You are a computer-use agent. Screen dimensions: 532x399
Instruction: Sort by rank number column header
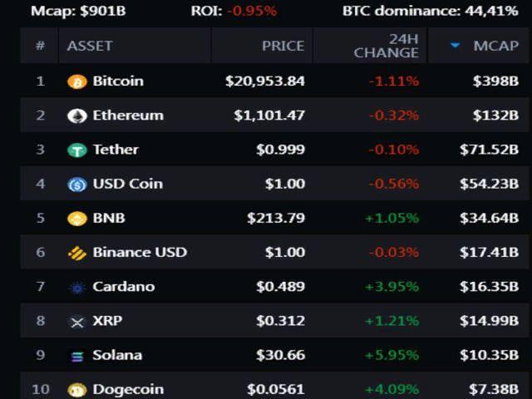tap(40, 46)
